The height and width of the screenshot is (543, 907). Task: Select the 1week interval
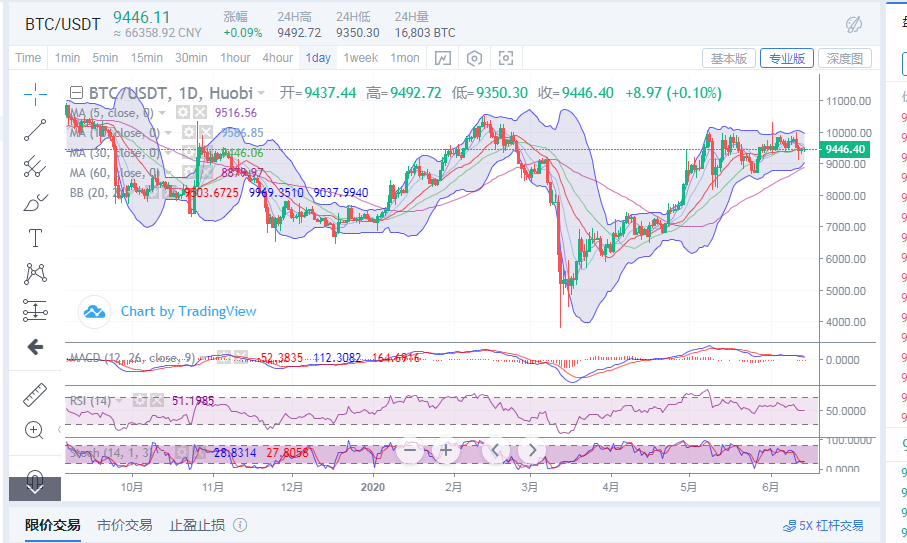pyautogui.click(x=360, y=58)
